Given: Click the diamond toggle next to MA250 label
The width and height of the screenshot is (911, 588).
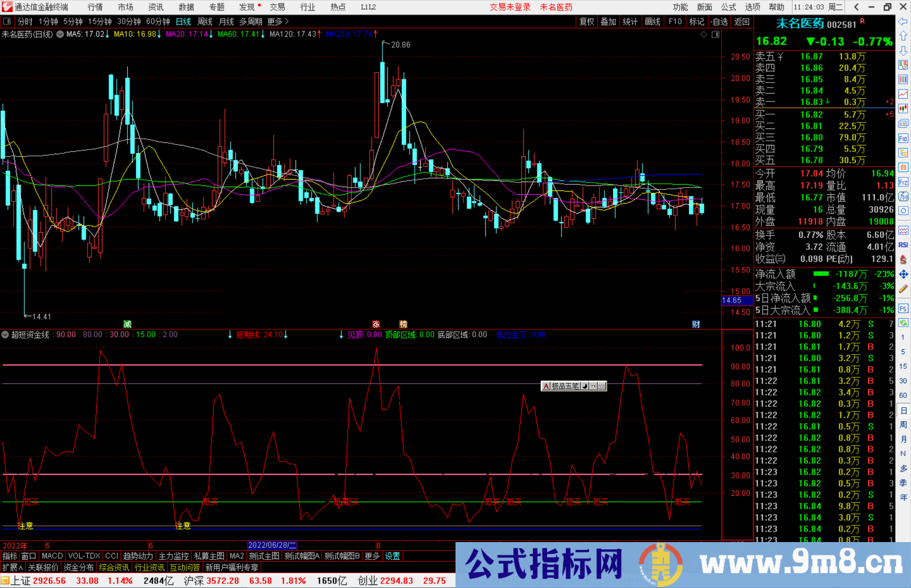Looking at the screenshot, I should click(703, 35).
